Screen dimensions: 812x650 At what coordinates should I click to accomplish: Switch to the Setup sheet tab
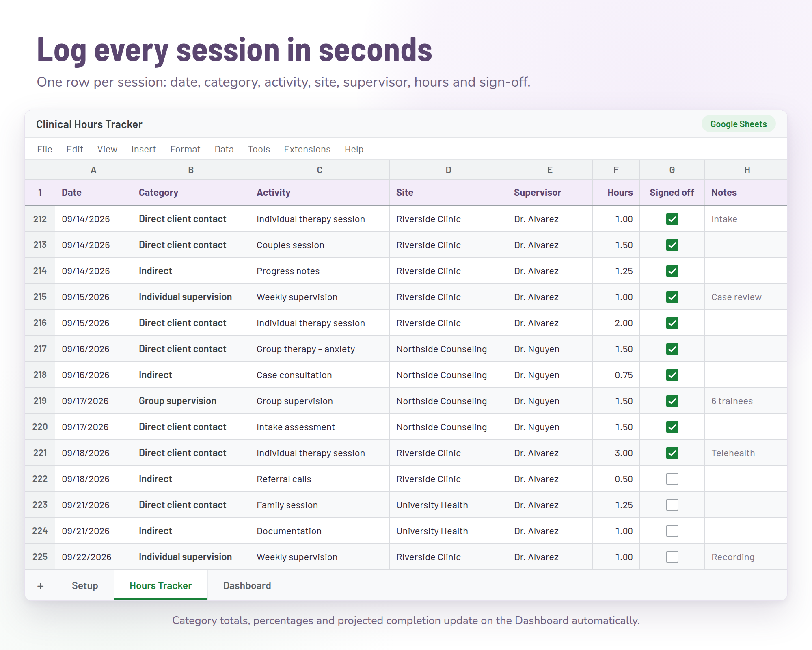(85, 585)
